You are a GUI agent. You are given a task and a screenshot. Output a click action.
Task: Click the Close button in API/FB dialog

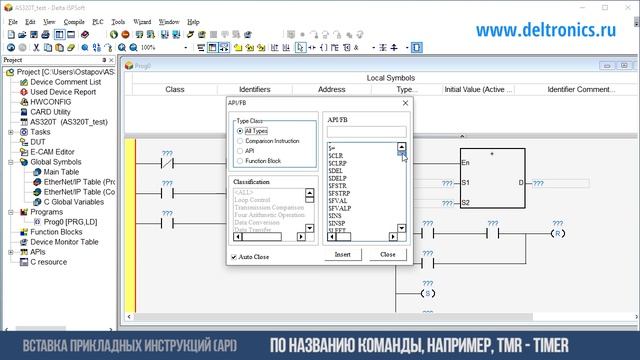tap(388, 254)
